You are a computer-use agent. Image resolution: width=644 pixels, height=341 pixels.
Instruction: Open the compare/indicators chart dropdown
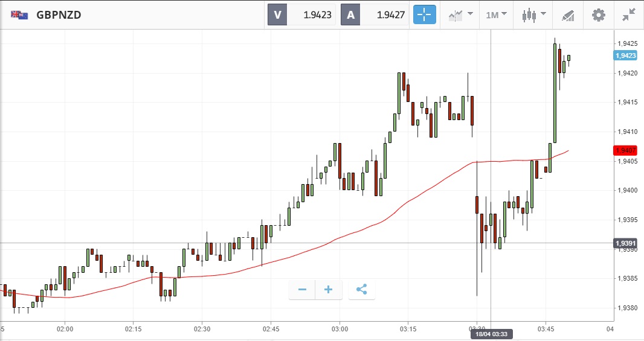tap(460, 15)
